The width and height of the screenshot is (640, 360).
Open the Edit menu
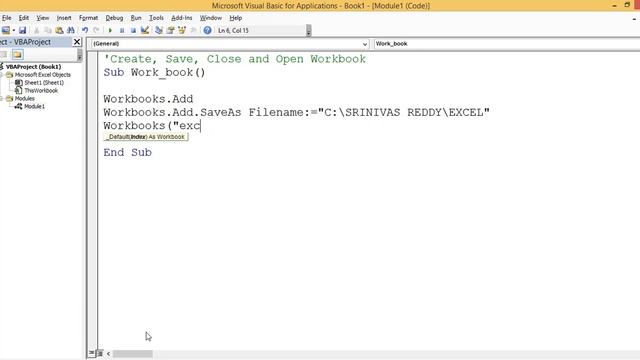tap(24, 18)
